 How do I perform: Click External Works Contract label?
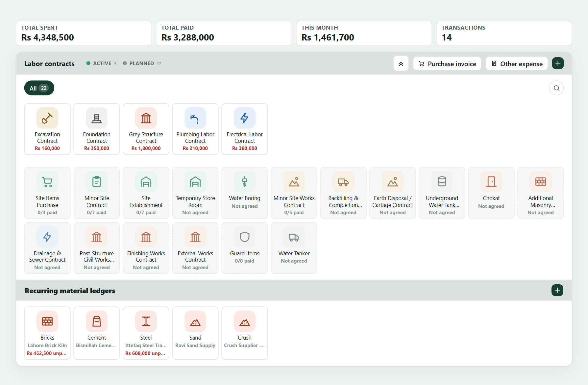pyautogui.click(x=195, y=257)
